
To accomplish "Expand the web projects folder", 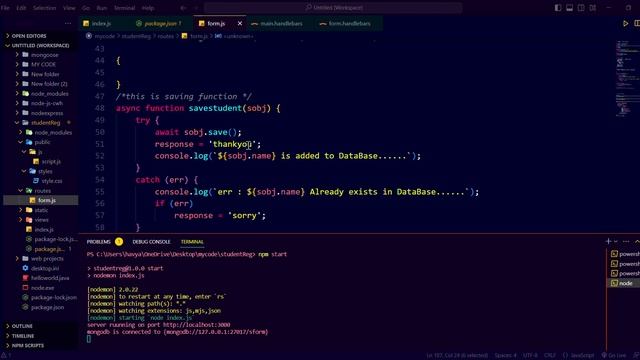I will (x=47, y=258).
